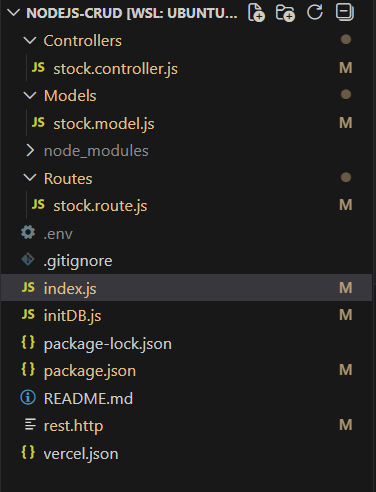This screenshot has height=492, width=376.
Task: Collapse all folders using the header icon
Action: pyautogui.click(x=345, y=12)
